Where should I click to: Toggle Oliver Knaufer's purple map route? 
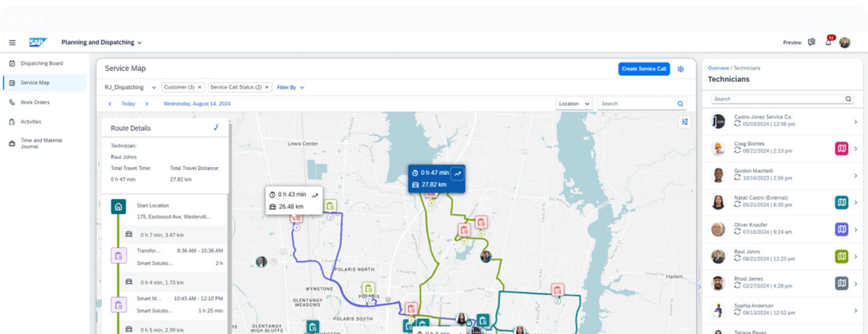click(x=841, y=229)
